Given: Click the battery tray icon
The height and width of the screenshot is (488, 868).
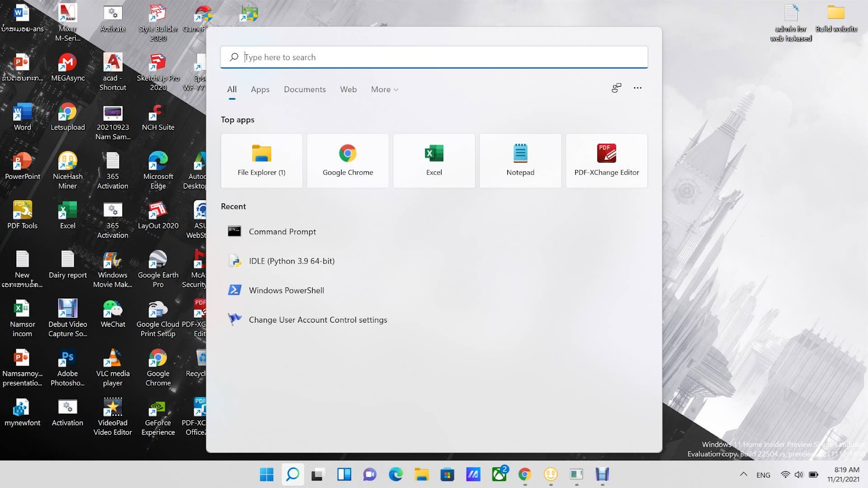Looking at the screenshot, I should [x=813, y=474].
